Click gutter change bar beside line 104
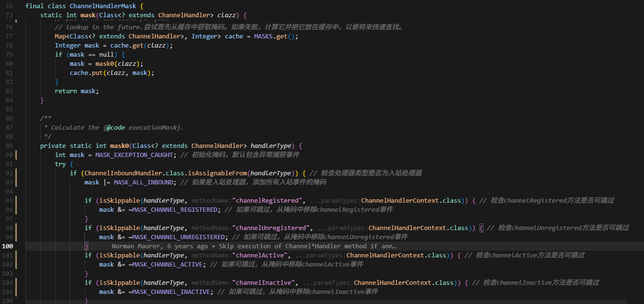The image size is (644, 304). pos(16,282)
